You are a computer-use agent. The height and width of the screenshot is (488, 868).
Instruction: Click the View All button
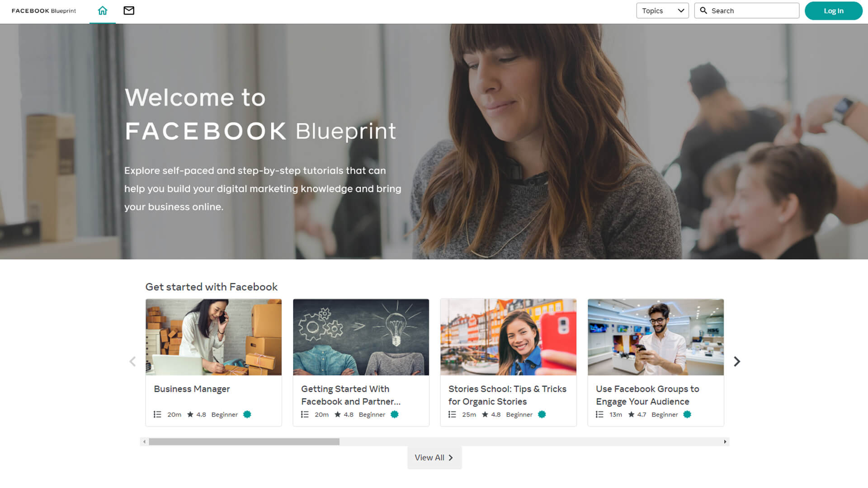pyautogui.click(x=434, y=458)
